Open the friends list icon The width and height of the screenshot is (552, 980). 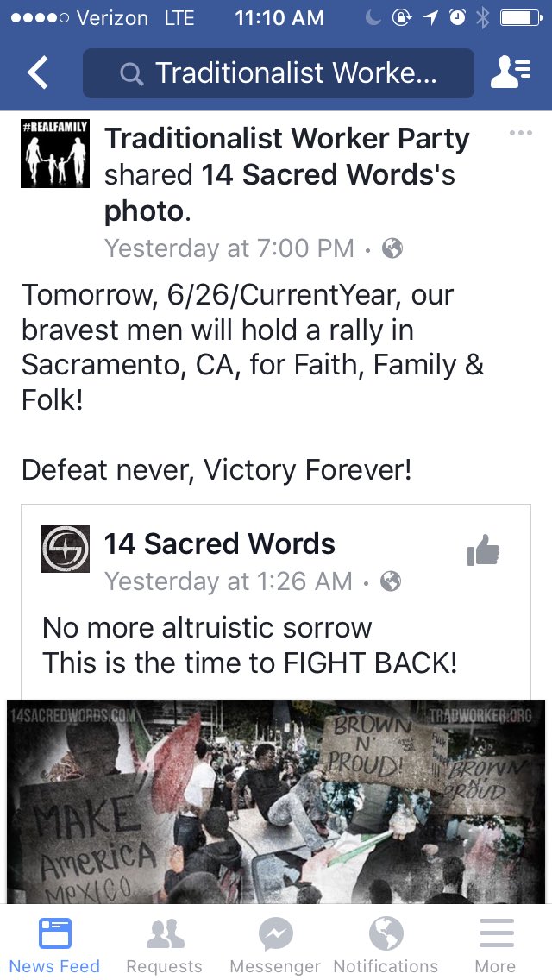click(x=511, y=72)
